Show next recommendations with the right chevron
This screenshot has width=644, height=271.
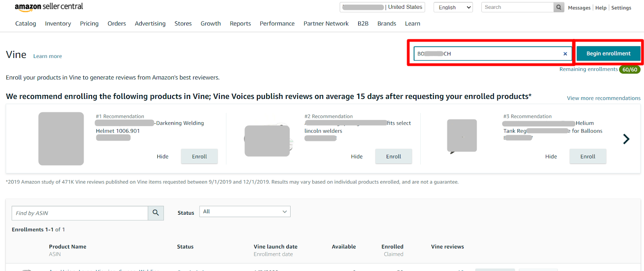[x=626, y=139]
